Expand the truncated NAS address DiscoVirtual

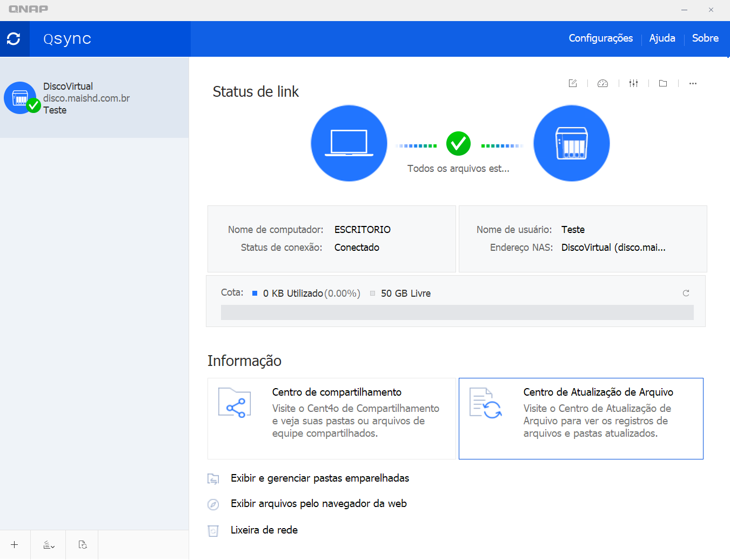click(x=613, y=247)
